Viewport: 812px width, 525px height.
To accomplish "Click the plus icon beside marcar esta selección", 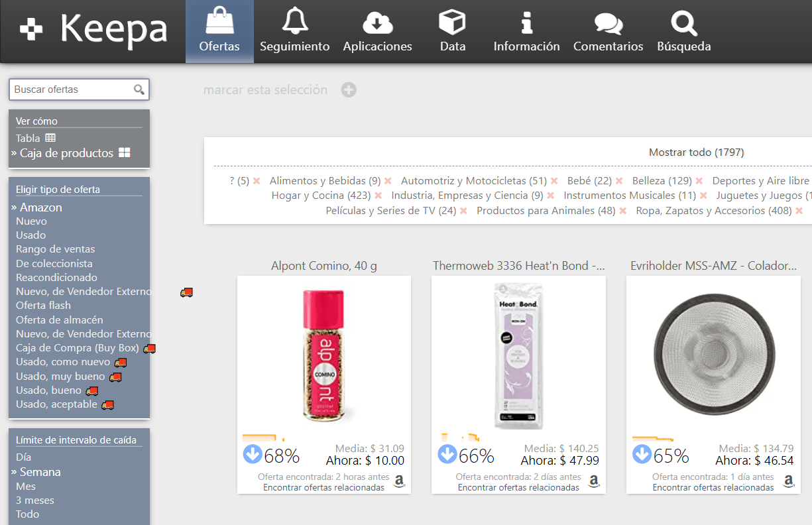I will pos(349,89).
